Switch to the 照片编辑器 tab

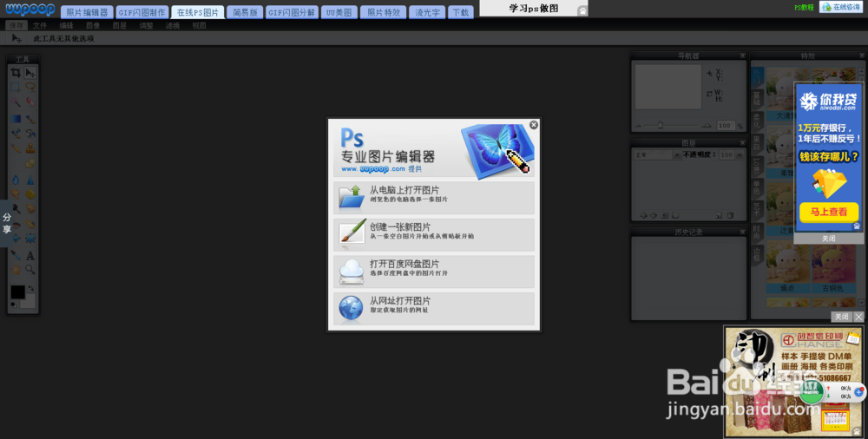(87, 12)
